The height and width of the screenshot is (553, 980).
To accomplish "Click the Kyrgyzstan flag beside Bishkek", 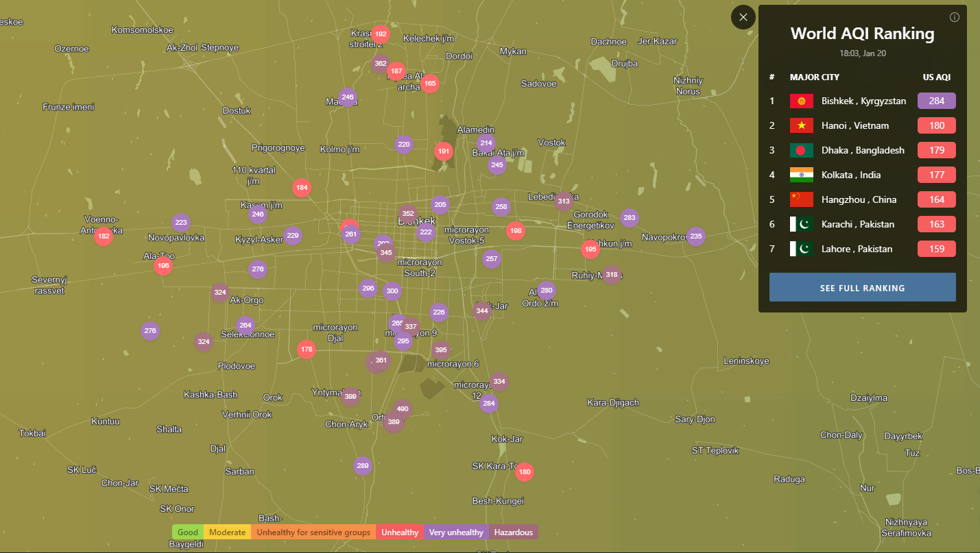I will pyautogui.click(x=801, y=101).
